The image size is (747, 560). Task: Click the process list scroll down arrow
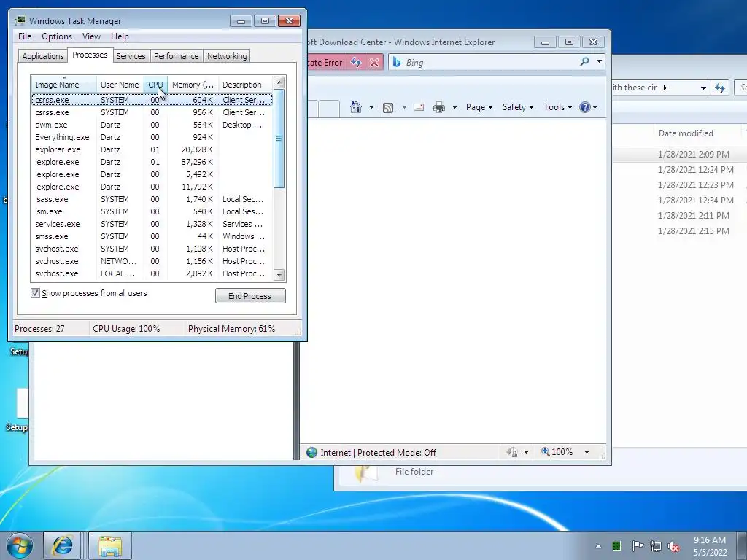(279, 275)
